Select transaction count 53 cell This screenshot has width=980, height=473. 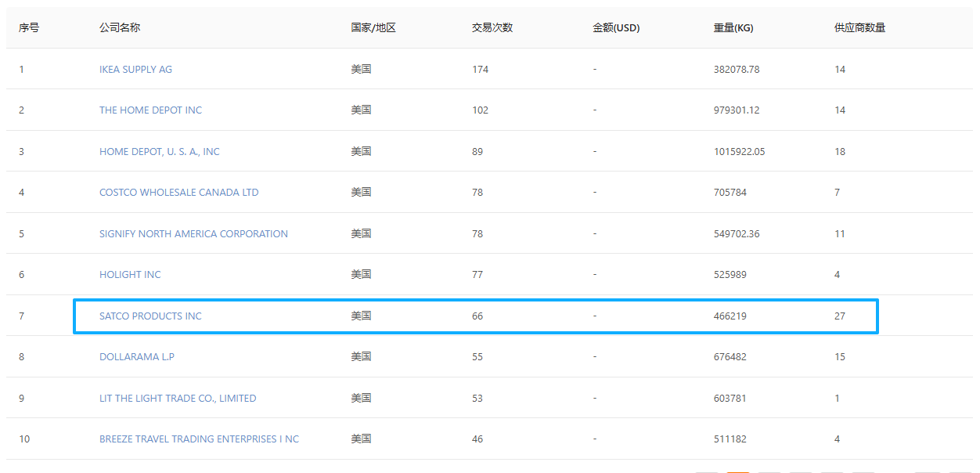pyautogui.click(x=477, y=398)
